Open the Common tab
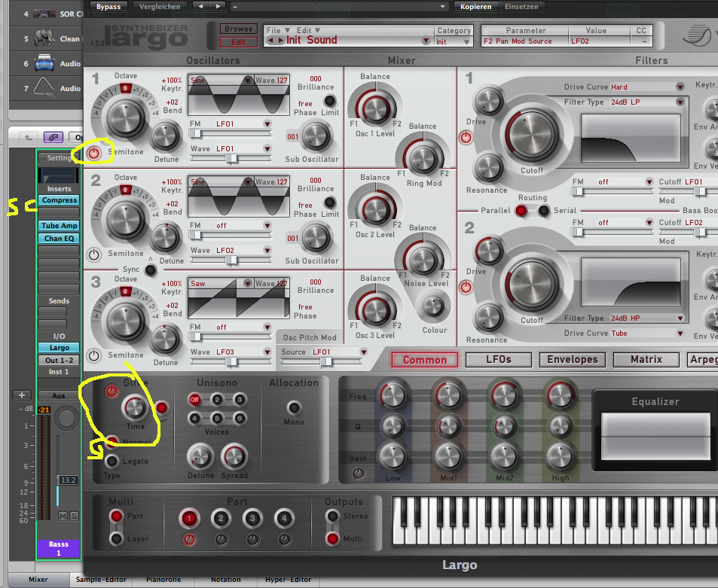 point(424,360)
